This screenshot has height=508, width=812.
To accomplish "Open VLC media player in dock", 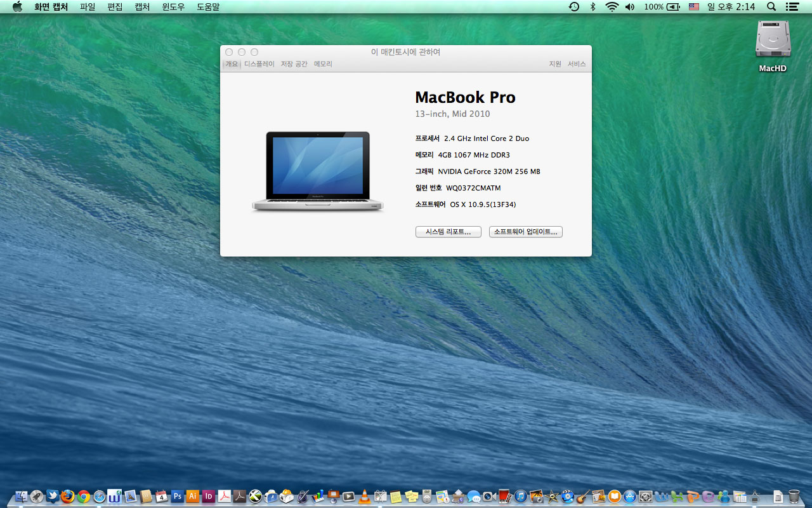I will click(x=365, y=497).
